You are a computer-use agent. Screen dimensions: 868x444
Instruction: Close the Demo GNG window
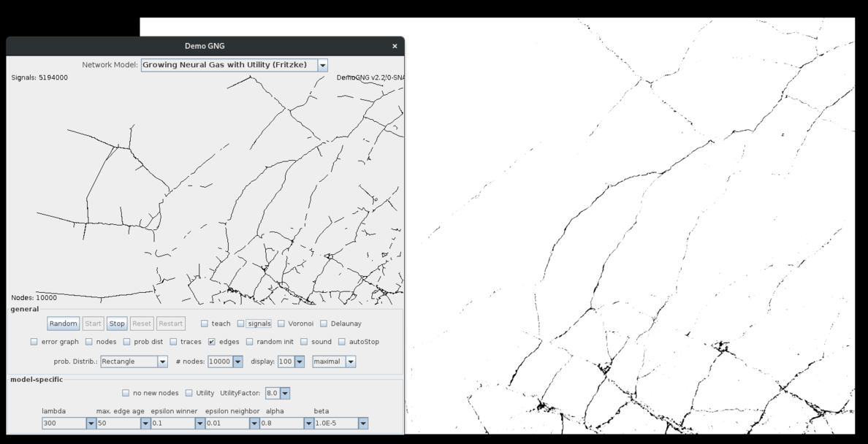tap(395, 46)
